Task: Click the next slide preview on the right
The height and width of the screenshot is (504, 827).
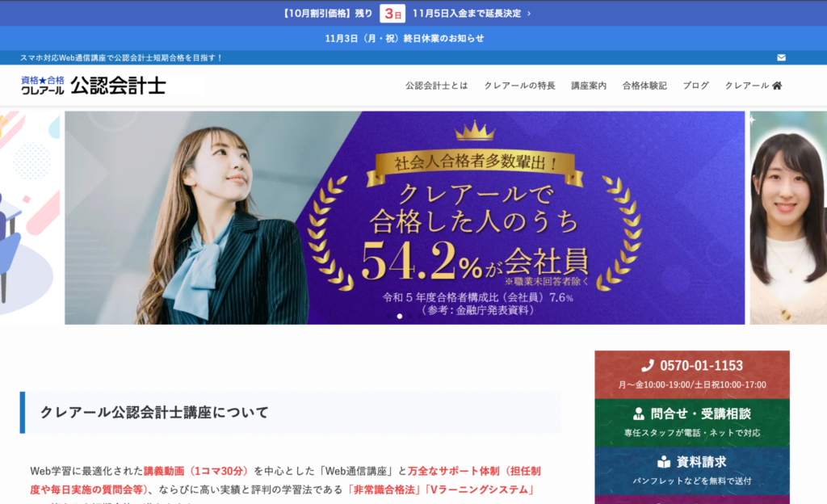Action: pyautogui.click(x=788, y=218)
